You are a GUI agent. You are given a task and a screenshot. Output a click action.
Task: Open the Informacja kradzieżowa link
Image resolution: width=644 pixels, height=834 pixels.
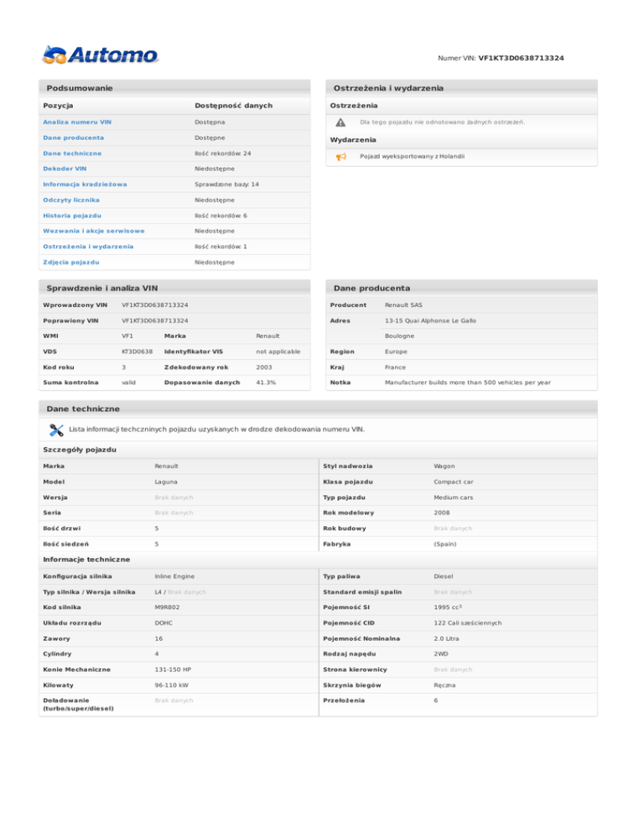[x=85, y=185]
